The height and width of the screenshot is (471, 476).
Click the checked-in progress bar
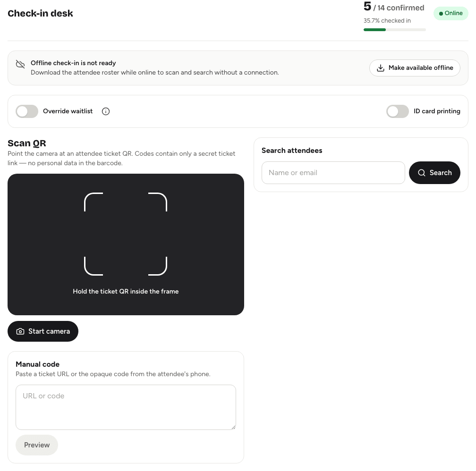[x=395, y=30]
